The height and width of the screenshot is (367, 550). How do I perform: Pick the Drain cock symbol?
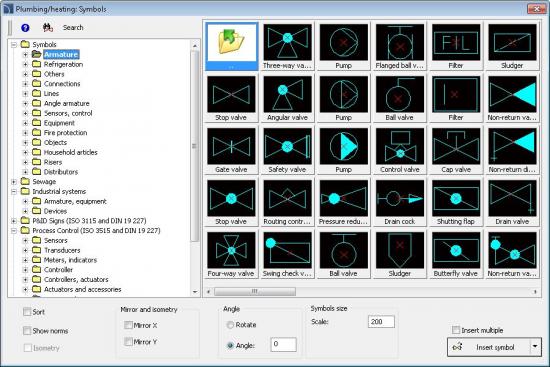pos(400,202)
